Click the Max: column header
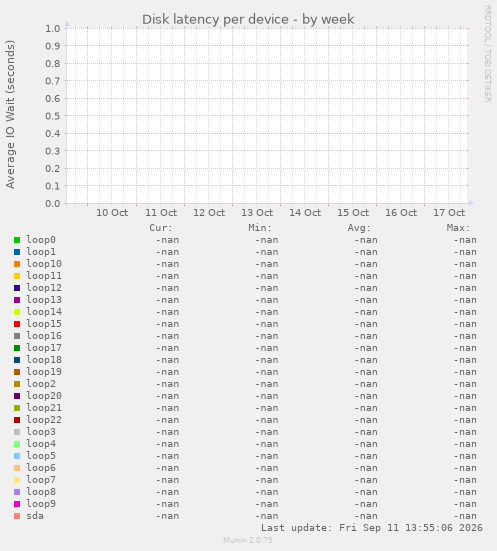The width and height of the screenshot is (497, 551). pyautogui.click(x=458, y=228)
